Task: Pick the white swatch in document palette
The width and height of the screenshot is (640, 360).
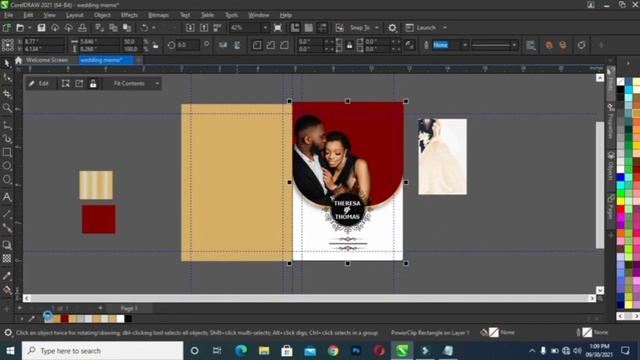Action: [120, 319]
